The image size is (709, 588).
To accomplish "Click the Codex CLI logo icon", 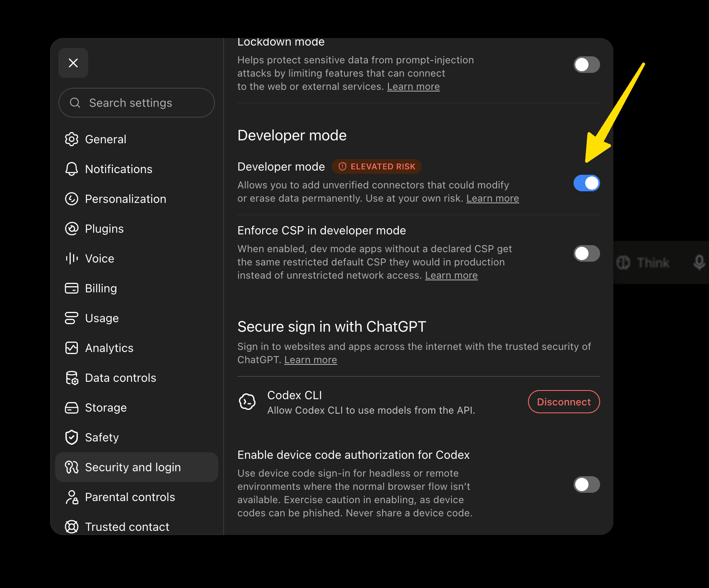I will point(247,402).
